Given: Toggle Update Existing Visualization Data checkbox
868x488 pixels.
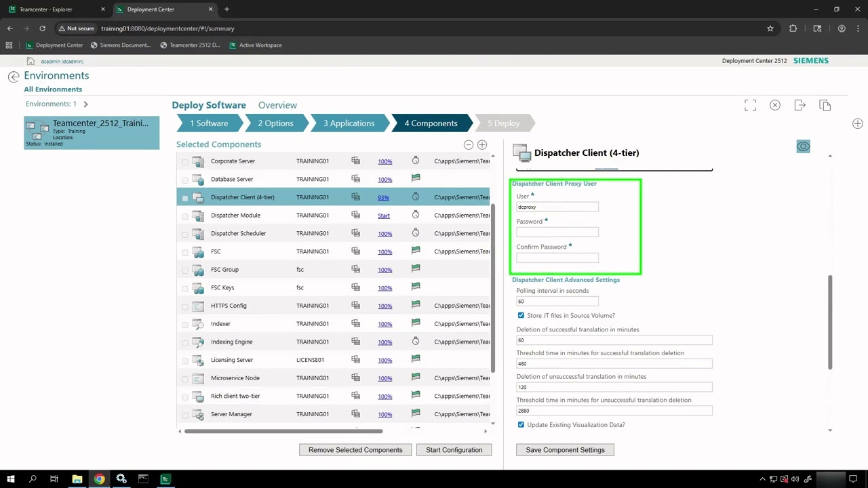Looking at the screenshot, I should (521, 424).
